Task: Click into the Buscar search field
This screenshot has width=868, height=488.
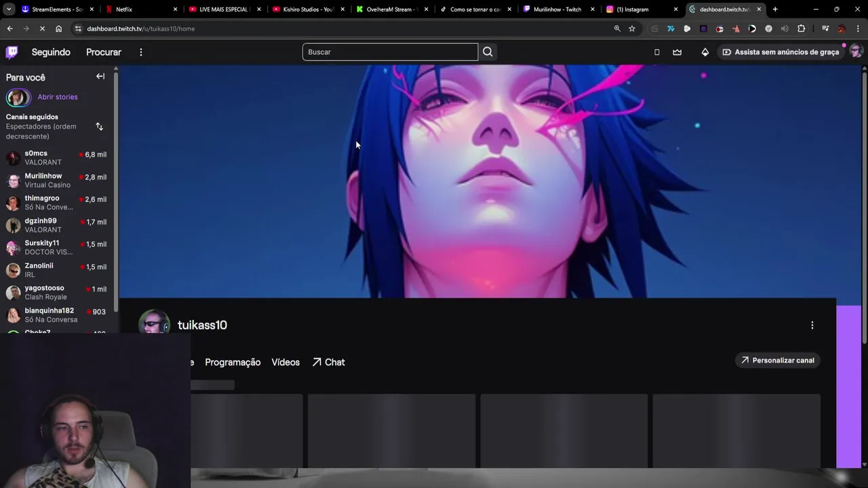Action: coord(390,52)
